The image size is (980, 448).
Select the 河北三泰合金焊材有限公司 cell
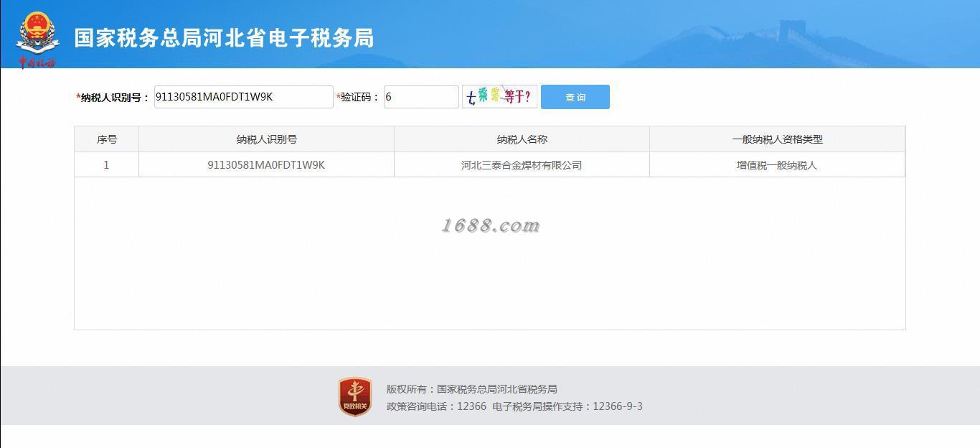[x=522, y=165]
